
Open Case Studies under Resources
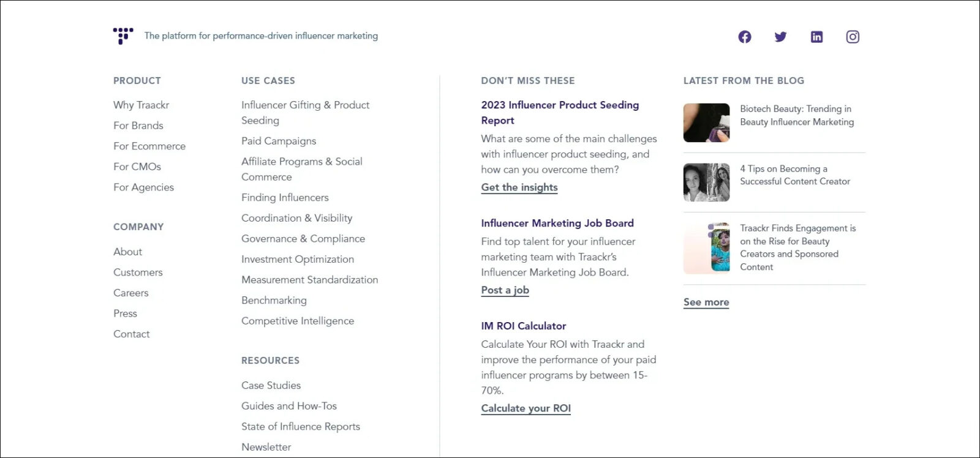click(x=271, y=385)
